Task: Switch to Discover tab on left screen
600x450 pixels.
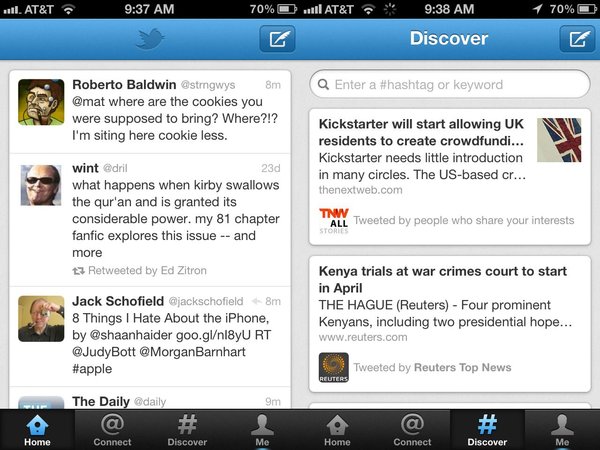Action: pyautogui.click(x=187, y=430)
